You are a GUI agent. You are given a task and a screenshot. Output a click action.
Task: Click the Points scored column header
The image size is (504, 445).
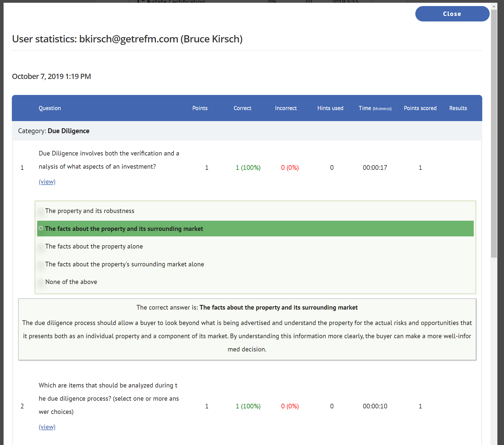(420, 108)
